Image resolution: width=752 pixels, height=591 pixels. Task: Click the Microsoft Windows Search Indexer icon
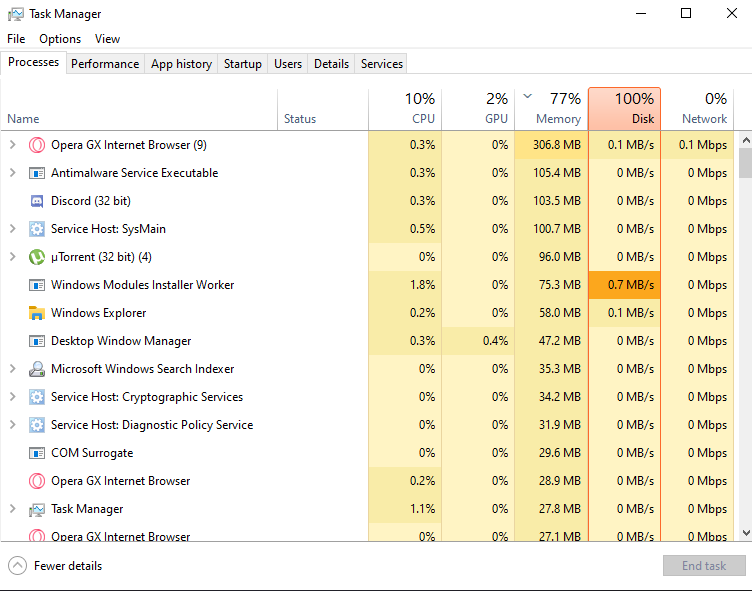click(37, 369)
